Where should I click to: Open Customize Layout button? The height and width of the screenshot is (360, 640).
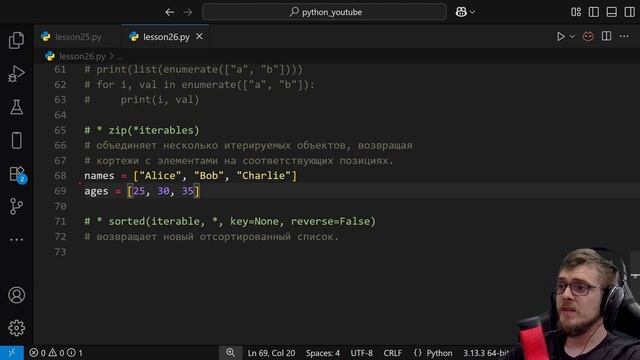(x=576, y=12)
